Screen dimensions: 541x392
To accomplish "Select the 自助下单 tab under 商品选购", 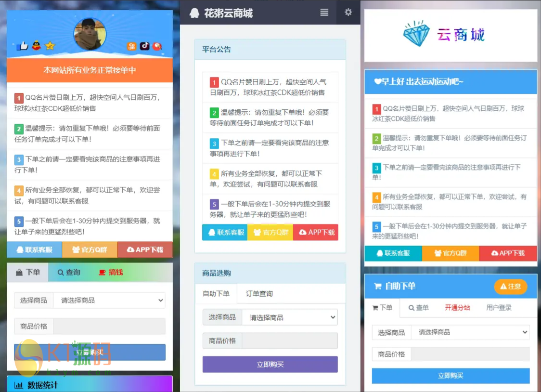I will [x=216, y=294].
